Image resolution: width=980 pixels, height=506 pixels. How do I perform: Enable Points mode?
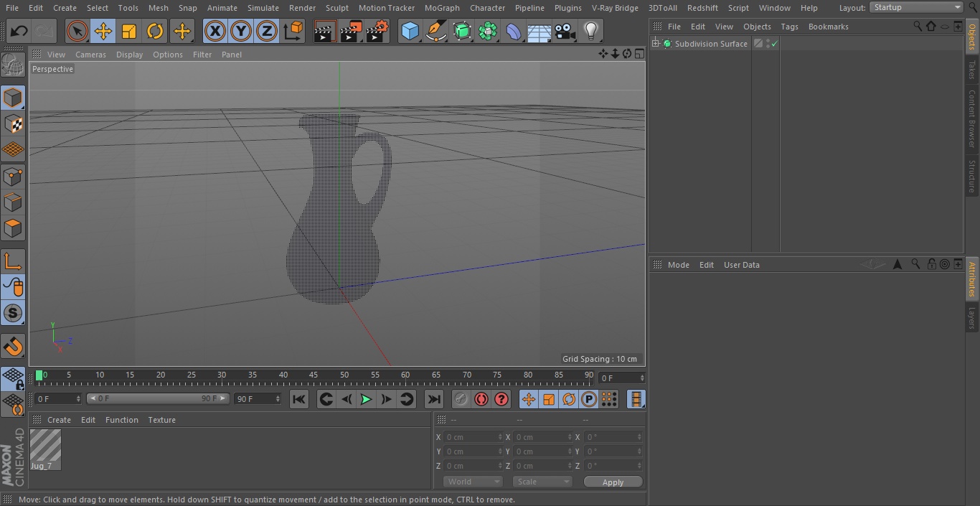13,176
